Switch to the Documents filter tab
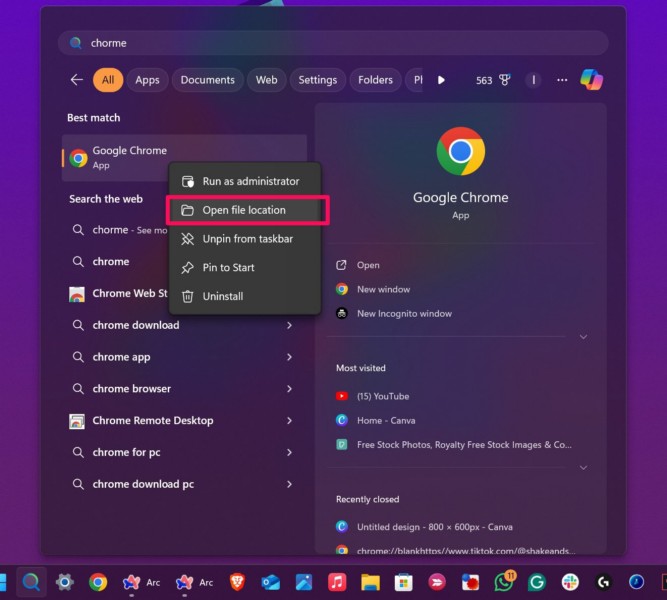 208,80
